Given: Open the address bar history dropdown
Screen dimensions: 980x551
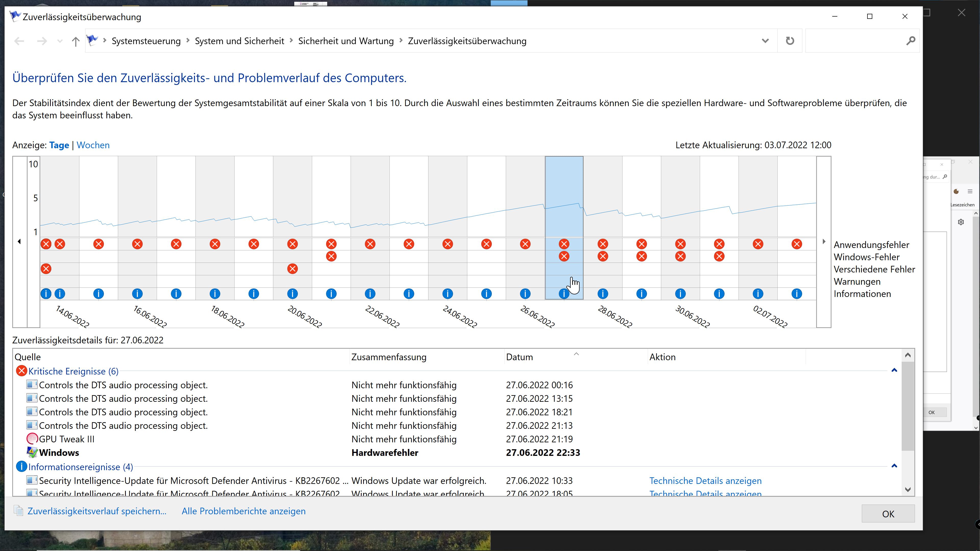Looking at the screenshot, I should coord(765,41).
